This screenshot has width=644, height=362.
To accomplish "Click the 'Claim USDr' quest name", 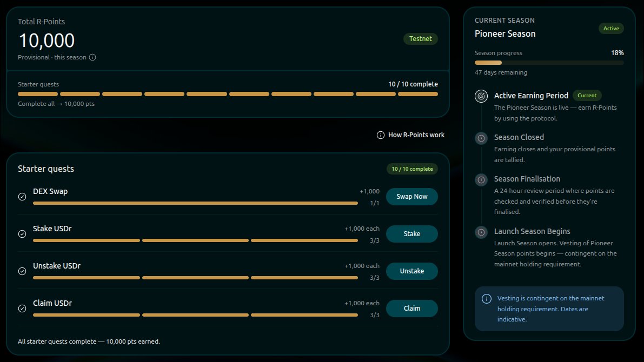I will click(x=52, y=303).
